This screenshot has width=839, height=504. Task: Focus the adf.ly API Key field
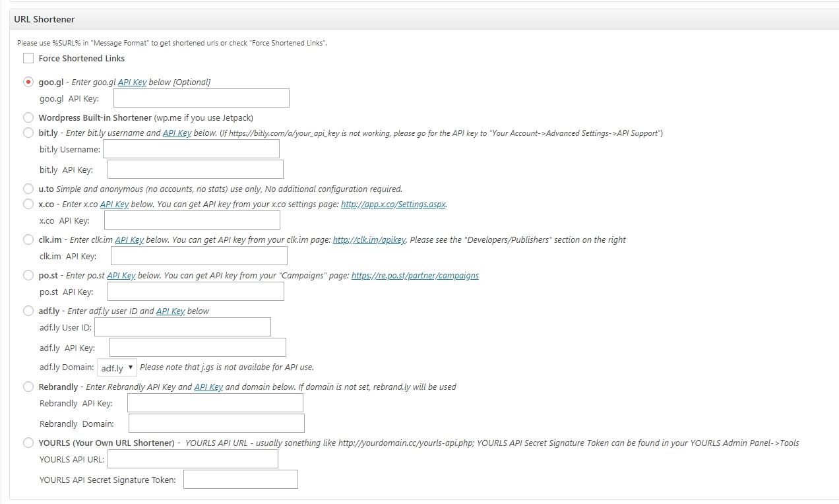click(x=198, y=347)
